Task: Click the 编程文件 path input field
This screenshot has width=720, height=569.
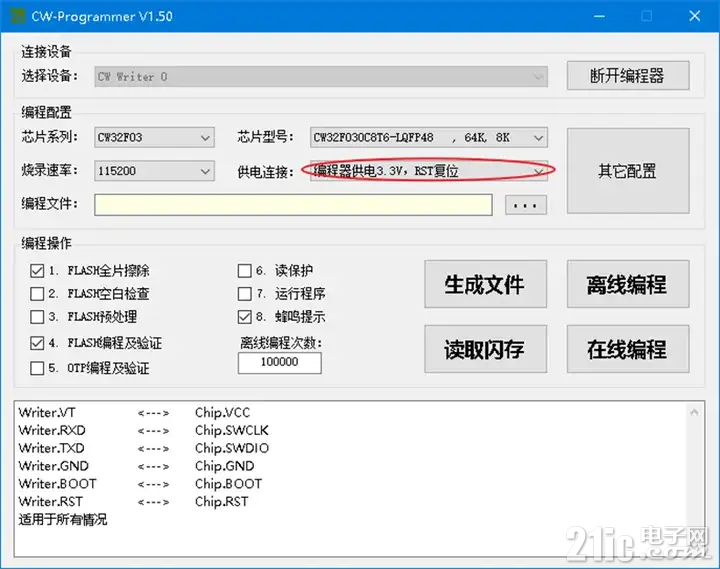Action: coord(293,205)
